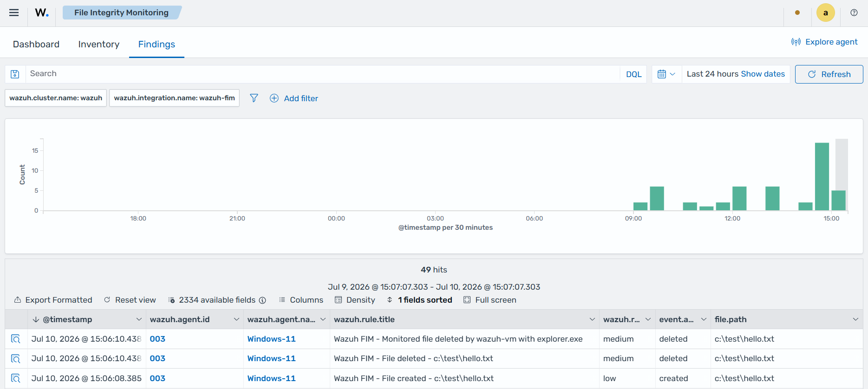This screenshot has height=389, width=868.
Task: Open the saved queries disk icon
Action: [x=15, y=74]
